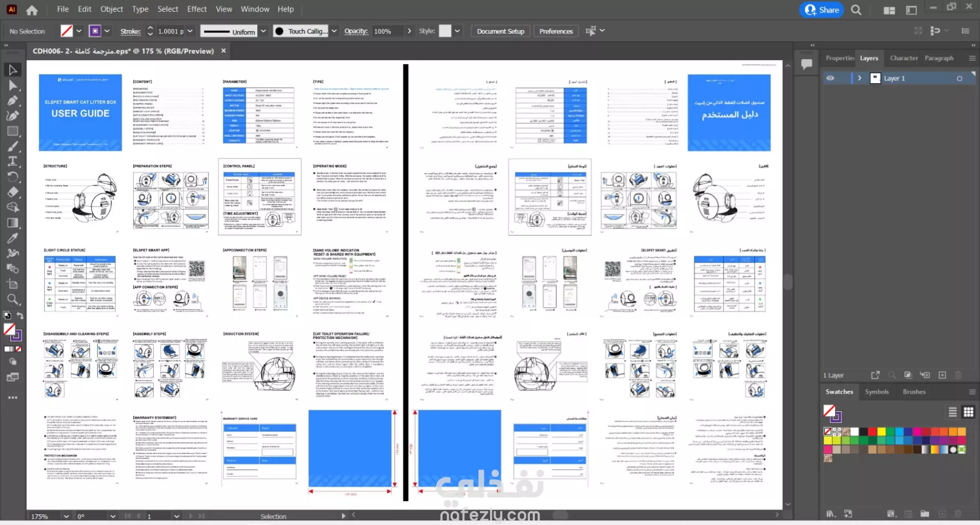Pick the purple stroke box in Swatches panel
Screen dimensions: 980x525
pyautogui.click(x=836, y=417)
